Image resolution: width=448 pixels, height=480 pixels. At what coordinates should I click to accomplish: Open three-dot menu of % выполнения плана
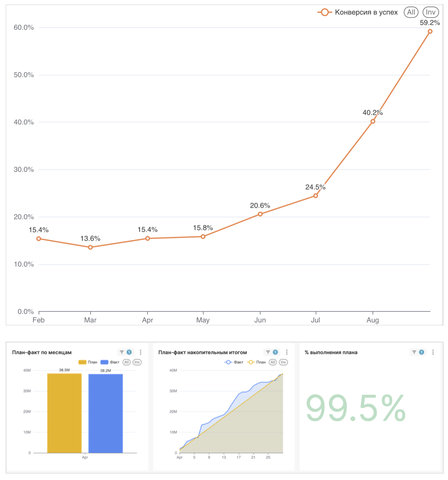click(x=433, y=352)
